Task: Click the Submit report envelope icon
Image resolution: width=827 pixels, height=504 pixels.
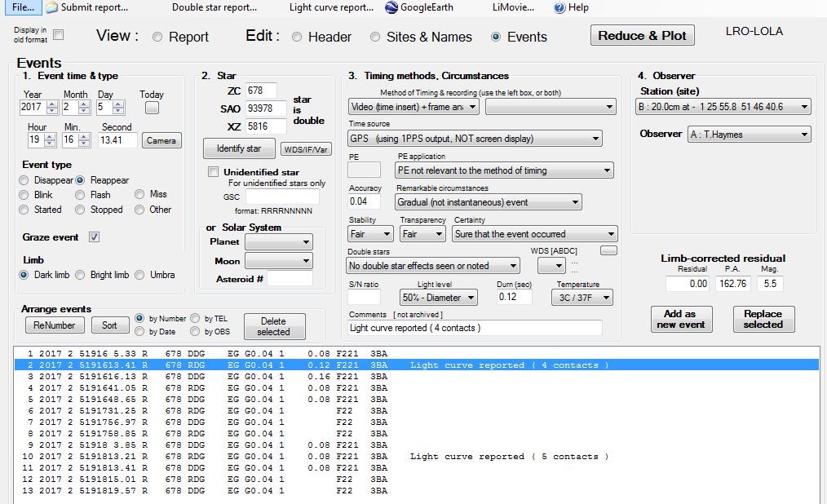Action: pos(52,7)
